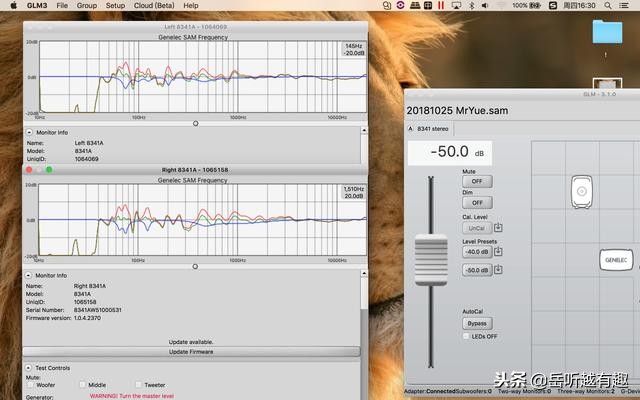Viewport: 640px width, 400px height.
Task: Click the UnCal calibration level button
Action: tap(477, 228)
